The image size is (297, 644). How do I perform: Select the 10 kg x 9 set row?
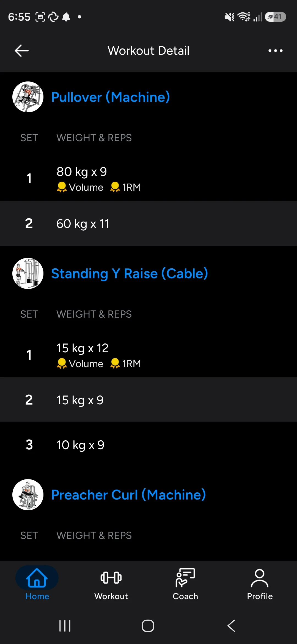[148, 445]
